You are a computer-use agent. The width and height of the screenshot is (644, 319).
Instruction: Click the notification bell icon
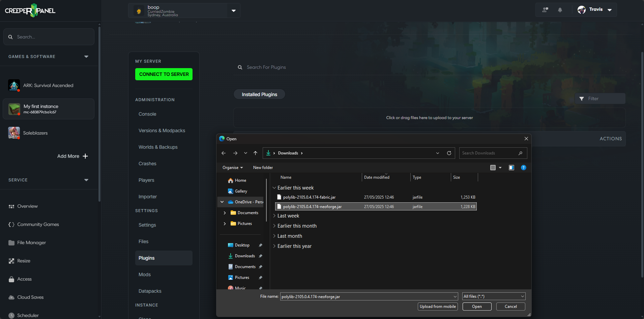pos(560,10)
